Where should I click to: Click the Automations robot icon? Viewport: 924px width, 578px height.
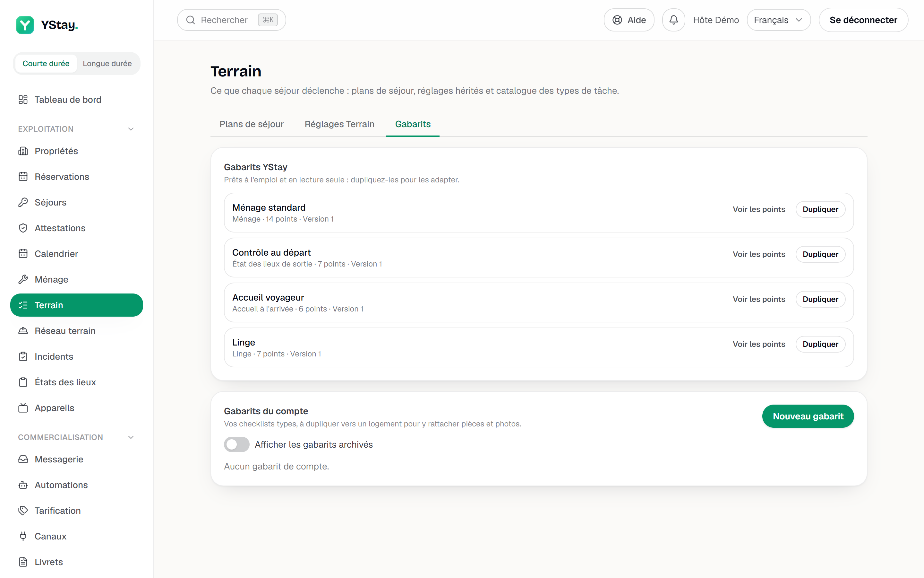[23, 485]
